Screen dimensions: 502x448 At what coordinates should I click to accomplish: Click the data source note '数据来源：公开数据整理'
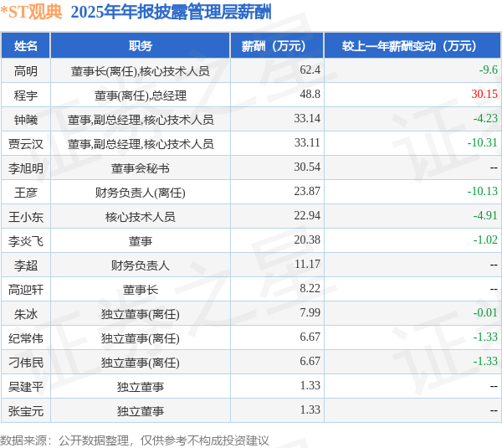(x=64, y=440)
